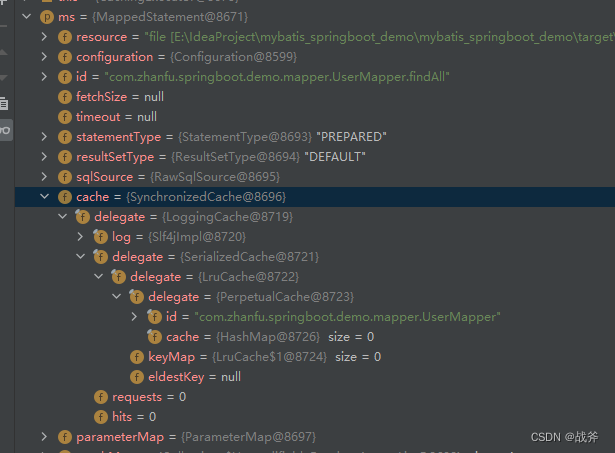Image resolution: width=615 pixels, height=453 pixels.
Task: Collapse the LoggingCache delegate node
Action: tap(63, 216)
